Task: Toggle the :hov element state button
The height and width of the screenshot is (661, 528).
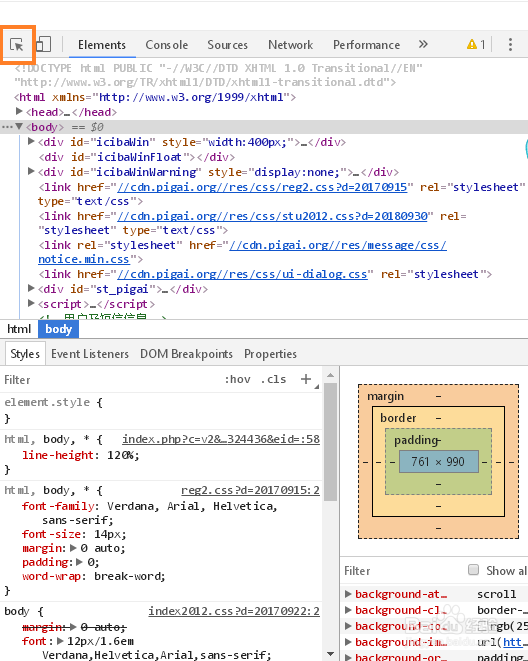Action: pyautogui.click(x=238, y=379)
